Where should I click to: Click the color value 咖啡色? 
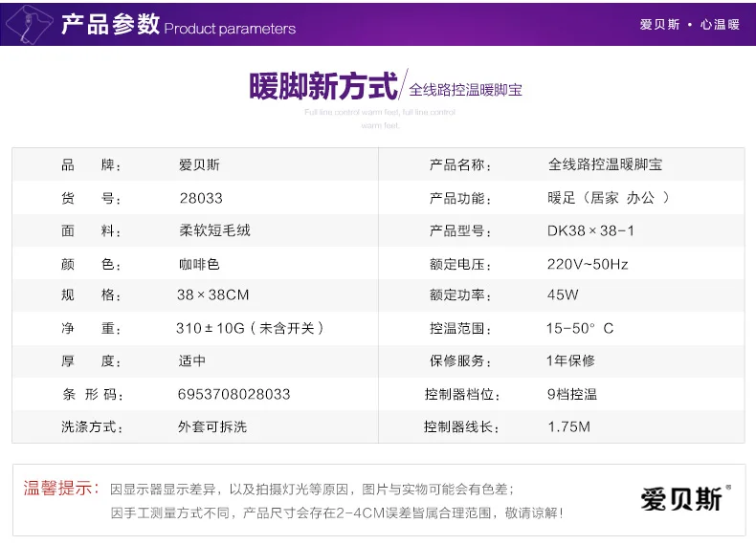point(199,264)
